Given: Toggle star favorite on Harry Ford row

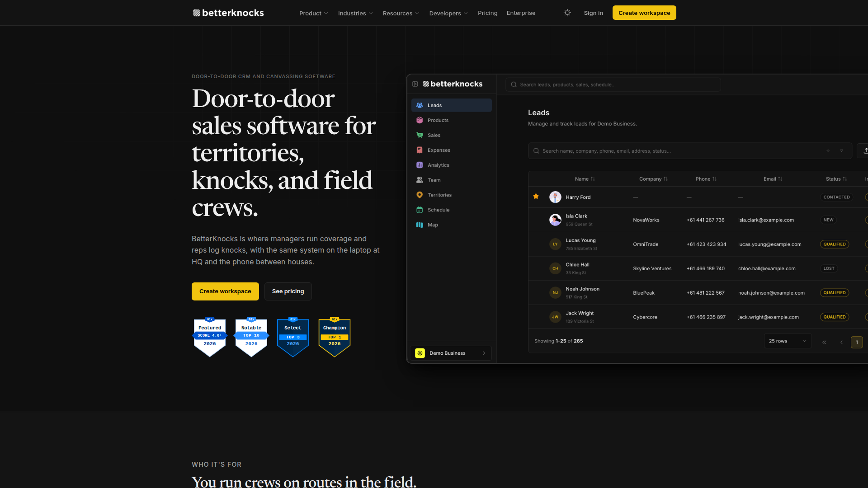Looking at the screenshot, I should pos(536,196).
